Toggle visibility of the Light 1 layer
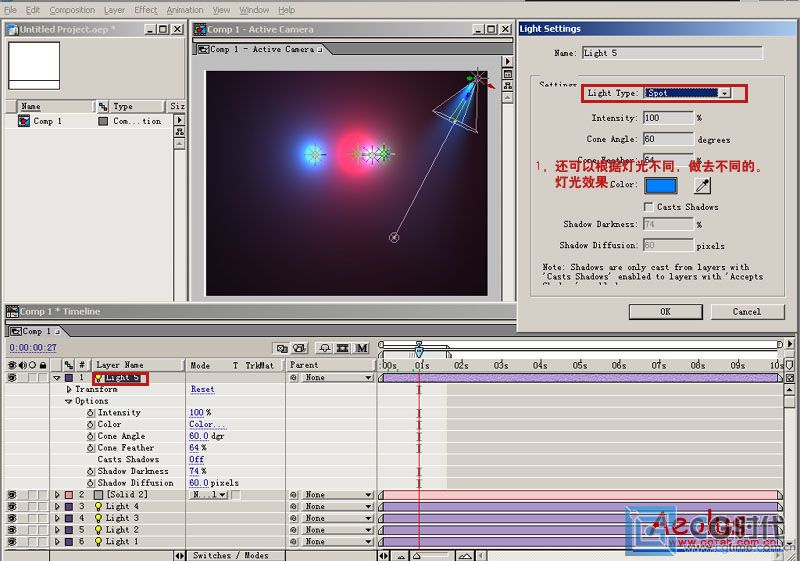Screen dimensions: 800x561 pyautogui.click(x=12, y=542)
